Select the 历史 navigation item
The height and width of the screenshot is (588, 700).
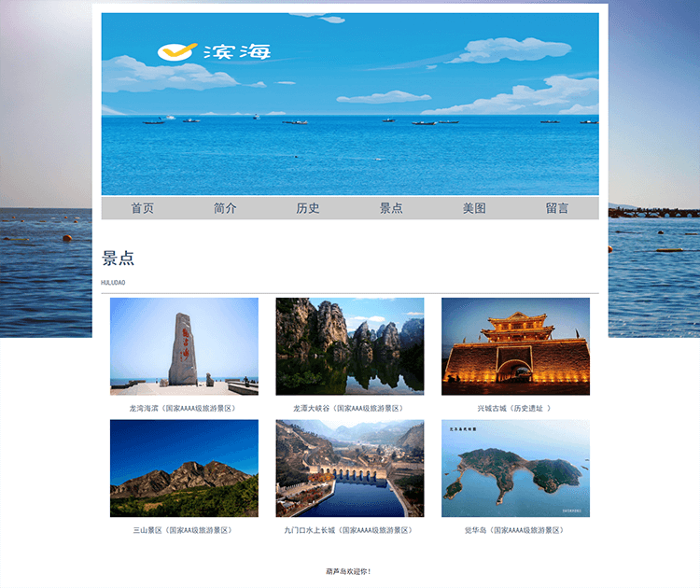coord(308,208)
